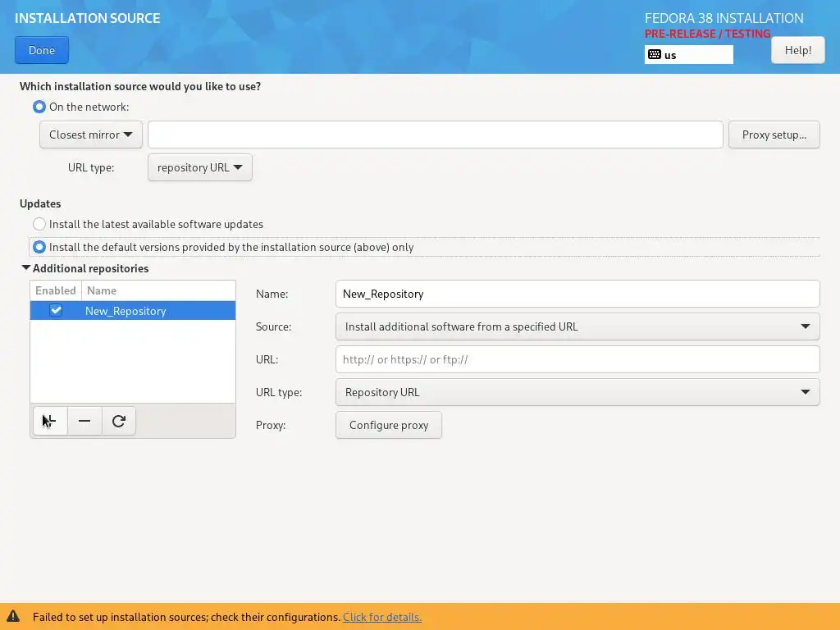Click the reset repositories refresh icon
This screenshot has width=840, height=630.
tap(119, 421)
